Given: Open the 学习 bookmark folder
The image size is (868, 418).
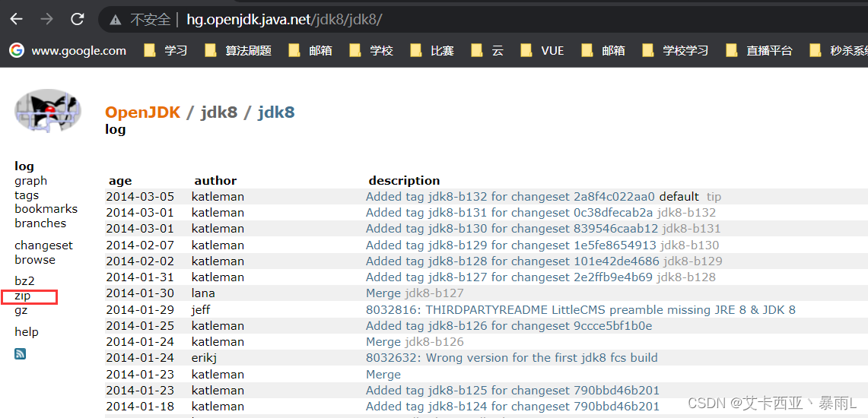Looking at the screenshot, I should click(166, 51).
